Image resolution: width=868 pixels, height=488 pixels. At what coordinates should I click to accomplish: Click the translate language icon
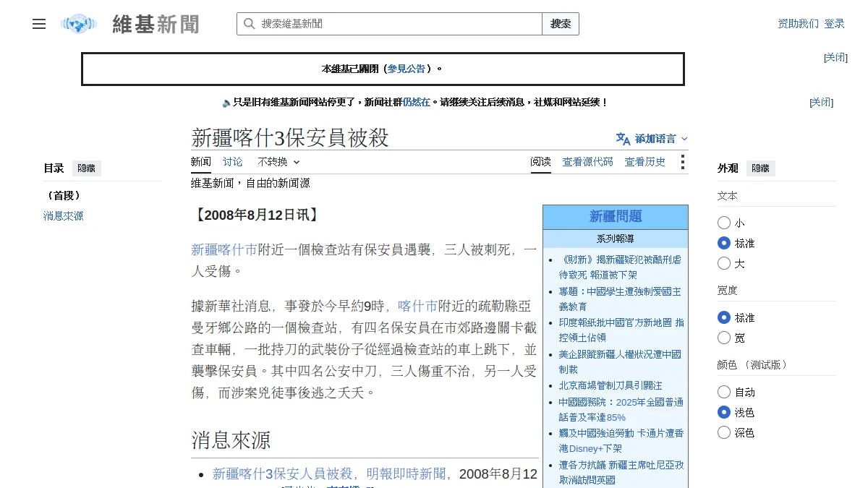pos(623,139)
